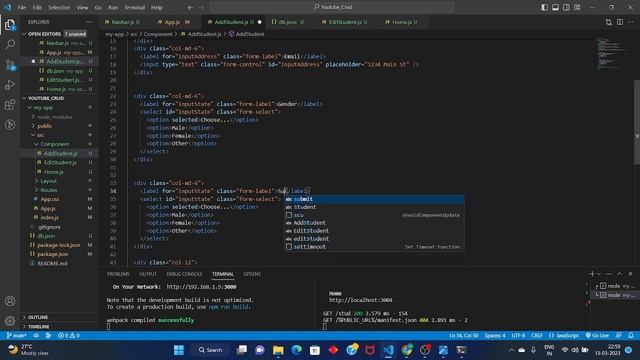Image resolution: width=640 pixels, height=360 pixels.
Task: Open the 192.168.1.5:3000 network link
Action: (201, 287)
